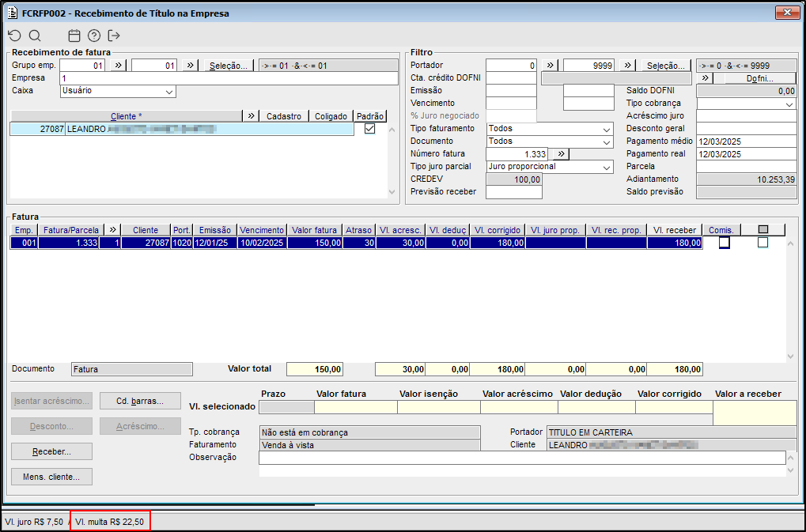Click the refresh/undo arrow toolbar icon
The height and width of the screenshot is (532, 806).
14,36
